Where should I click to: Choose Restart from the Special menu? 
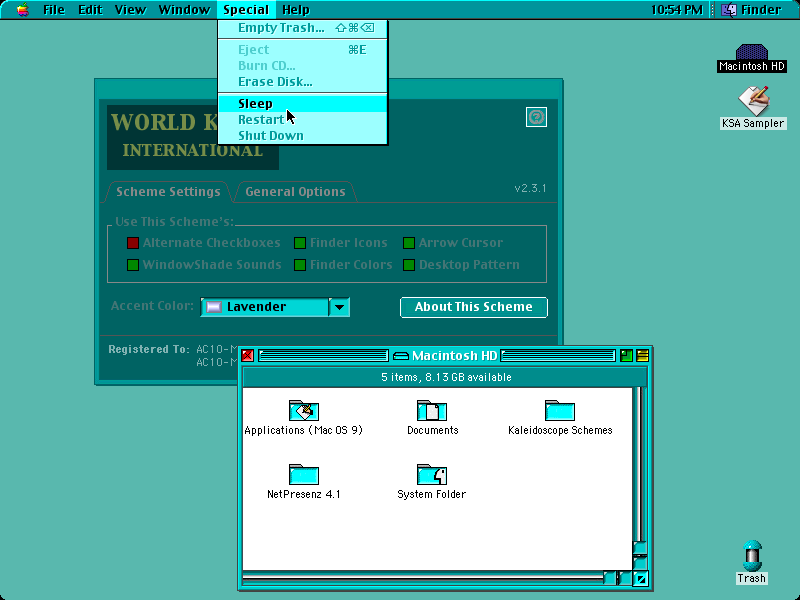tap(303, 119)
